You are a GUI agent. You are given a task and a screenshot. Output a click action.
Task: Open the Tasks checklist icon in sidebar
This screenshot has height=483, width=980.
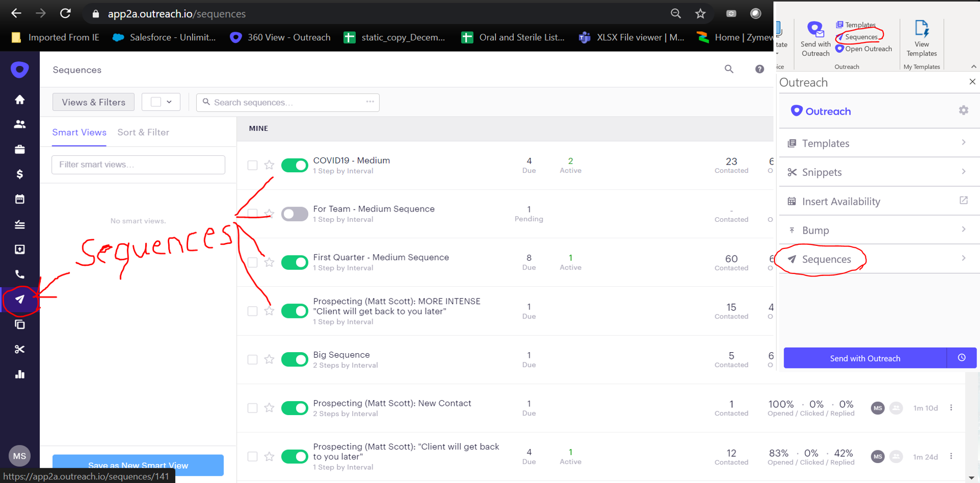click(x=19, y=224)
